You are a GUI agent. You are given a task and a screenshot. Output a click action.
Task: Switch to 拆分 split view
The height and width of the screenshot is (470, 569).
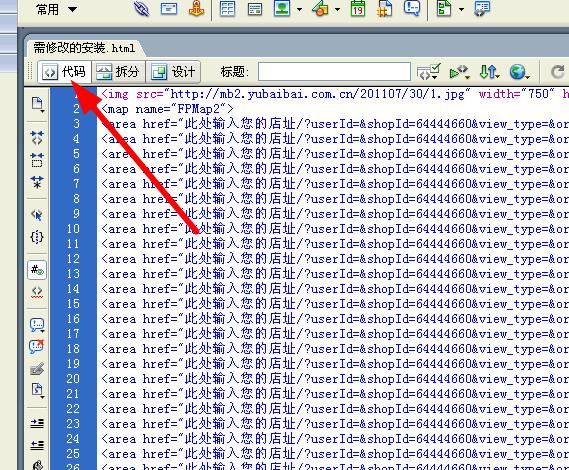(x=118, y=72)
